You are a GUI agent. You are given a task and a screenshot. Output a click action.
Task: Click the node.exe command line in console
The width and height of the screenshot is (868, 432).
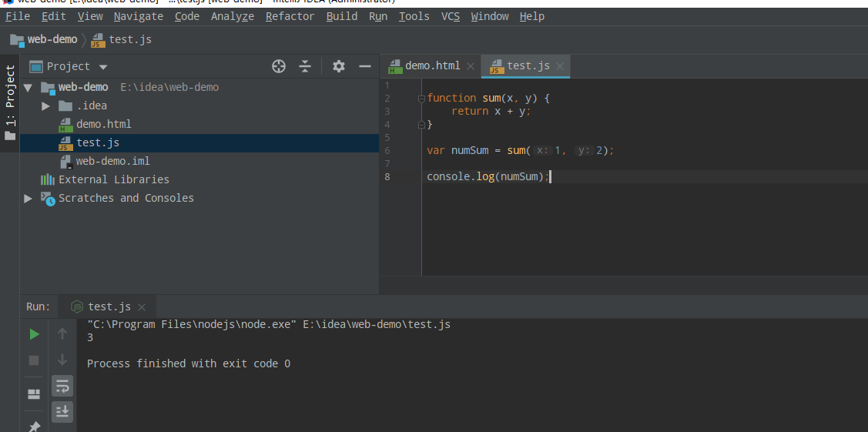pyautogui.click(x=269, y=325)
